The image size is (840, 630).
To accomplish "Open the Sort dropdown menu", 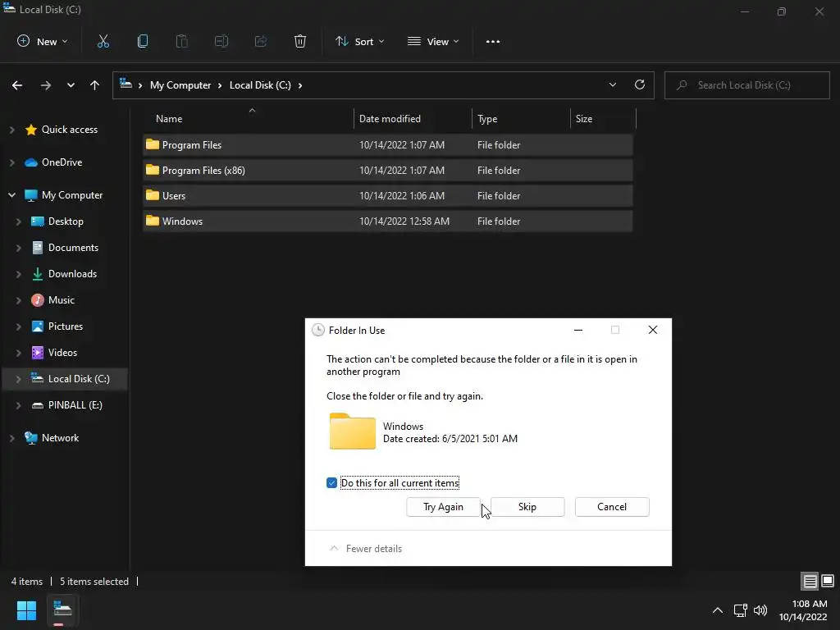I will 359,41.
